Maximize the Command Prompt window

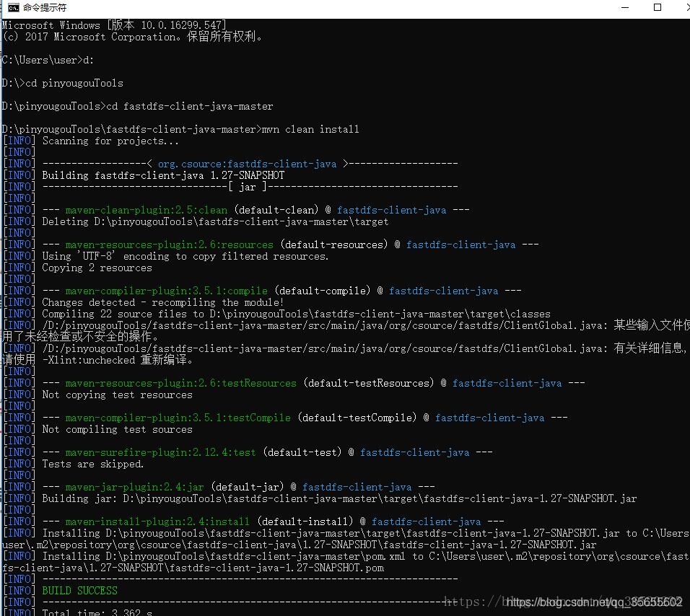[658, 7]
